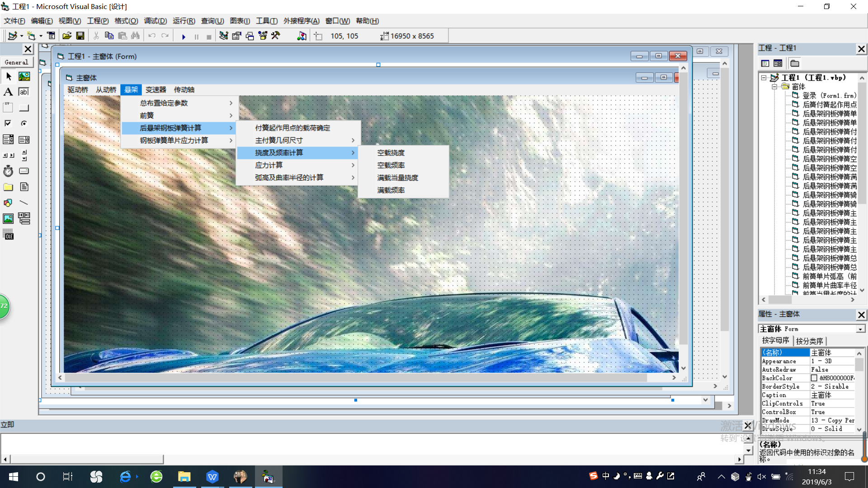The height and width of the screenshot is (488, 868).
Task: Open File Explorer from the taskbar
Action: click(x=184, y=477)
